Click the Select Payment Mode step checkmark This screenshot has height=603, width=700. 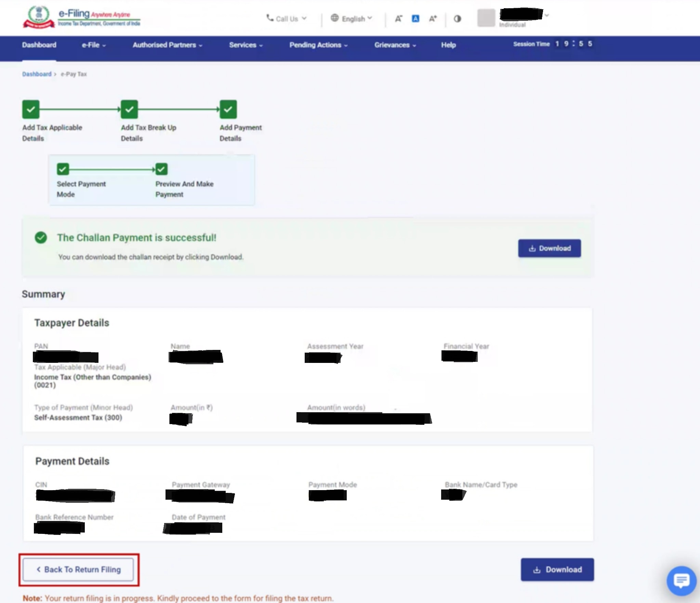click(63, 169)
